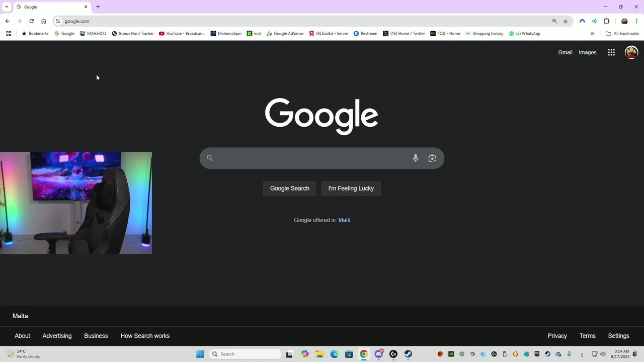The image size is (644, 362).
Task: Open the kick bookmark
Action: 254,34
